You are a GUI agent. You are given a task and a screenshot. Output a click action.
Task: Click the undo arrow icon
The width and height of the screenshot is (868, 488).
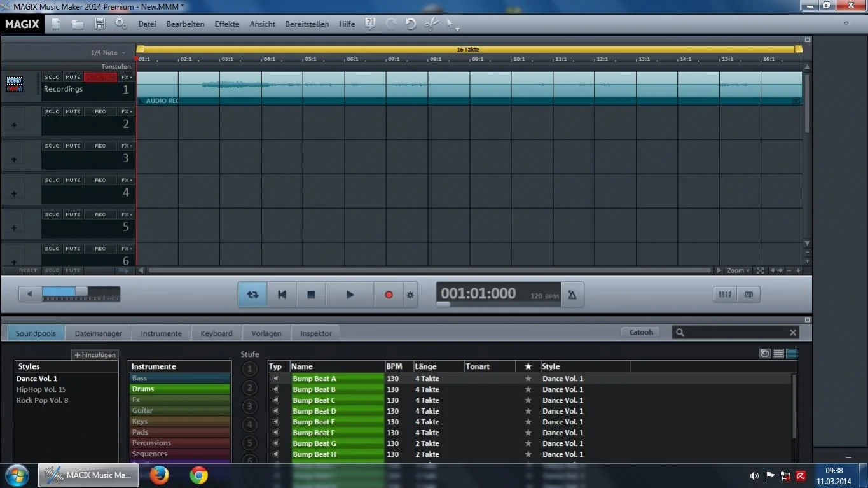tap(411, 24)
